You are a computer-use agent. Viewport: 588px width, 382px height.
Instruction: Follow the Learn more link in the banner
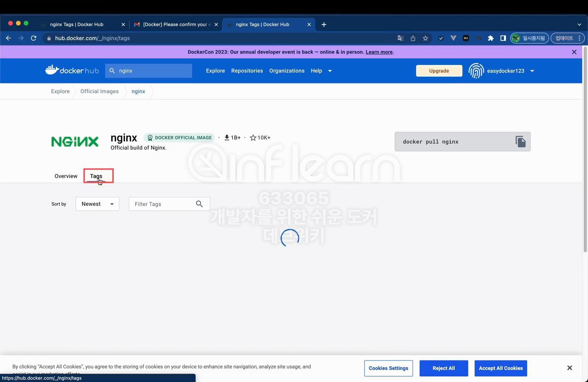coord(379,52)
